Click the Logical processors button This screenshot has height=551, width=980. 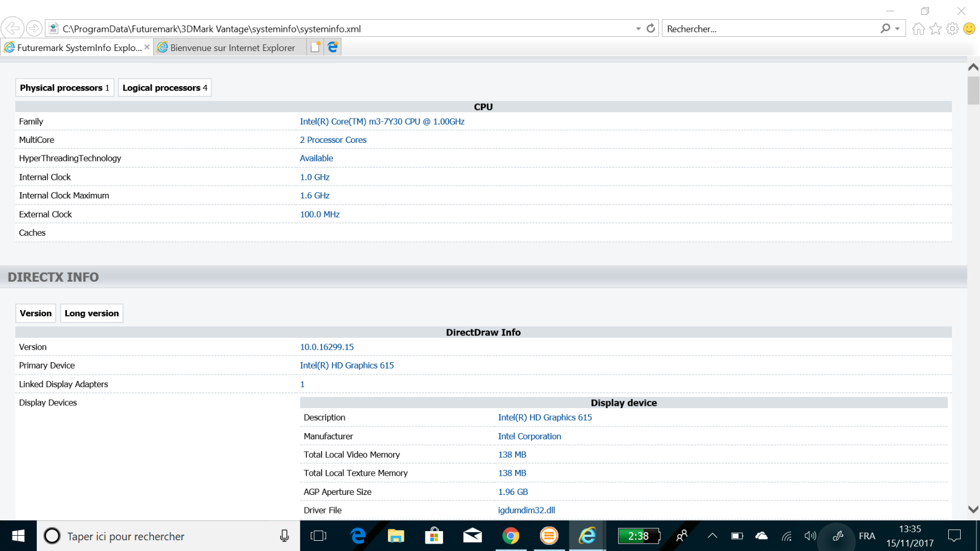(164, 88)
